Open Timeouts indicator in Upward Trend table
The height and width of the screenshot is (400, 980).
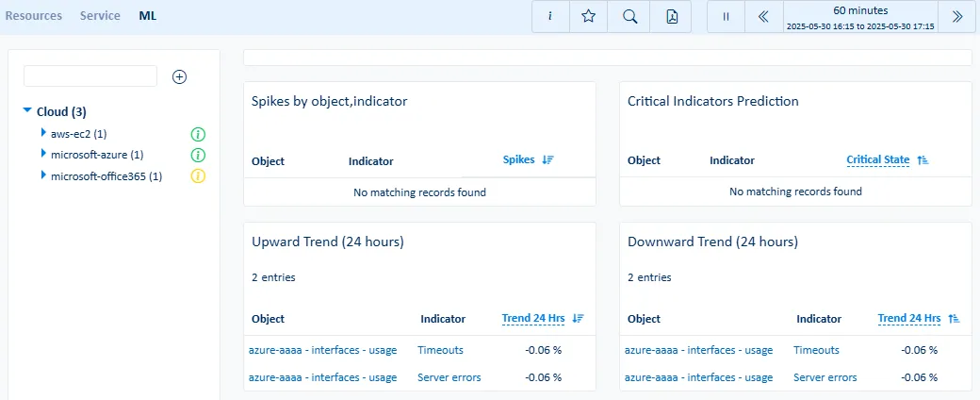click(x=440, y=350)
